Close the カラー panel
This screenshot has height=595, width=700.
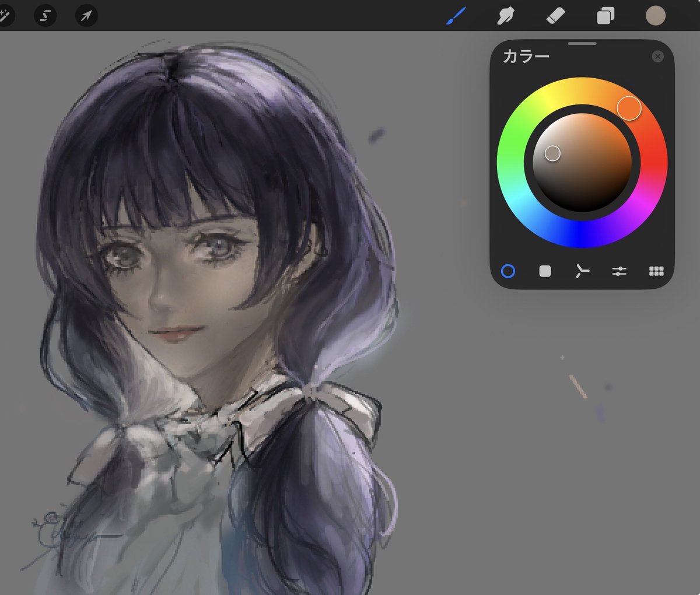click(x=657, y=57)
